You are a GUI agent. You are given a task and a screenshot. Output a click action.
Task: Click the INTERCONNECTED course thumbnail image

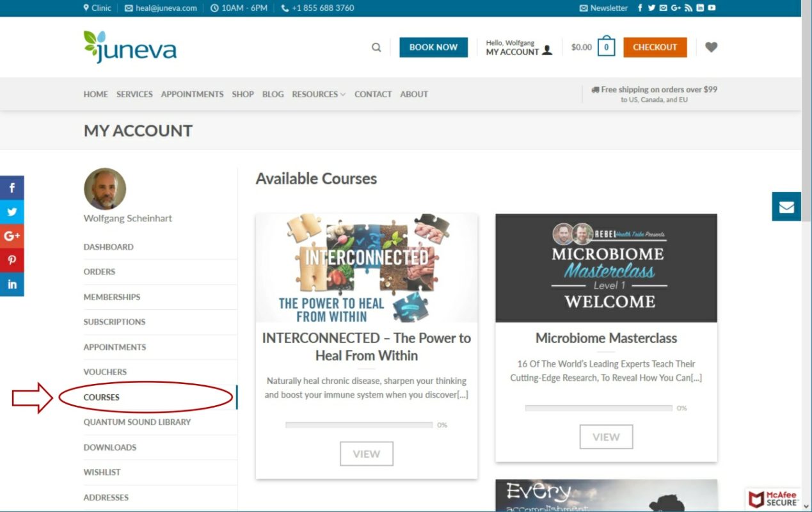367,268
